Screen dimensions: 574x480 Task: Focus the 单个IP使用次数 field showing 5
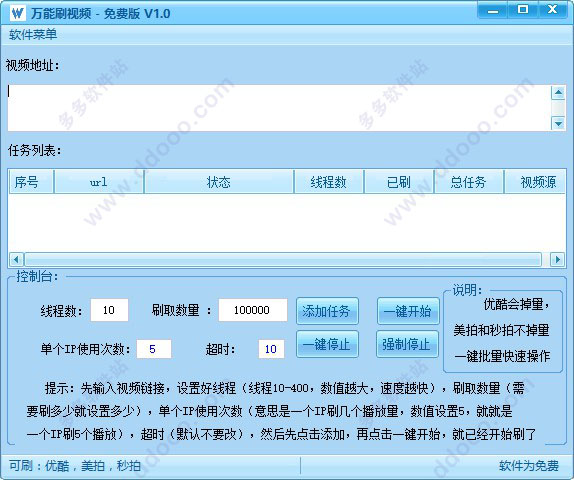[x=154, y=349]
